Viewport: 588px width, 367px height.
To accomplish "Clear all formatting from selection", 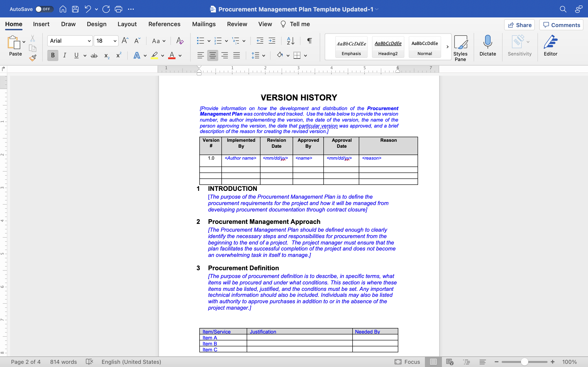I will click(x=180, y=41).
